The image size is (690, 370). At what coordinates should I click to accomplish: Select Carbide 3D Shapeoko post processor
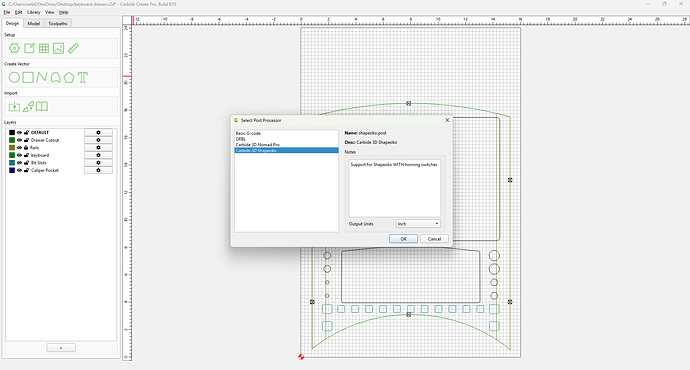coord(286,150)
